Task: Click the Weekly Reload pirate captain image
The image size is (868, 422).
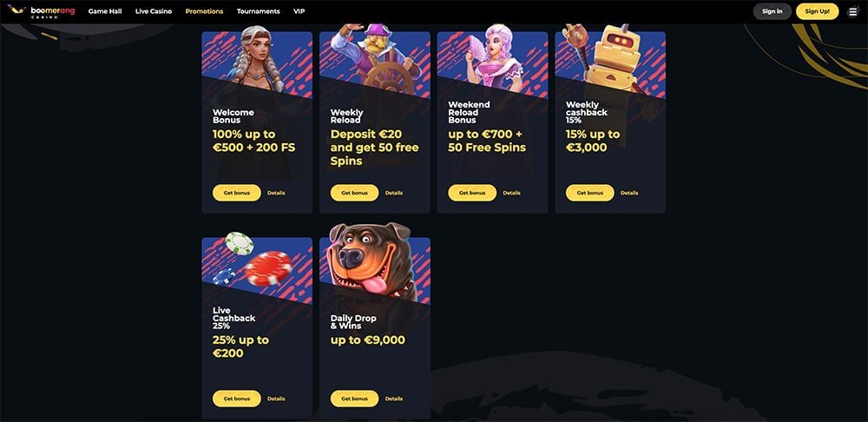Action: click(x=374, y=59)
